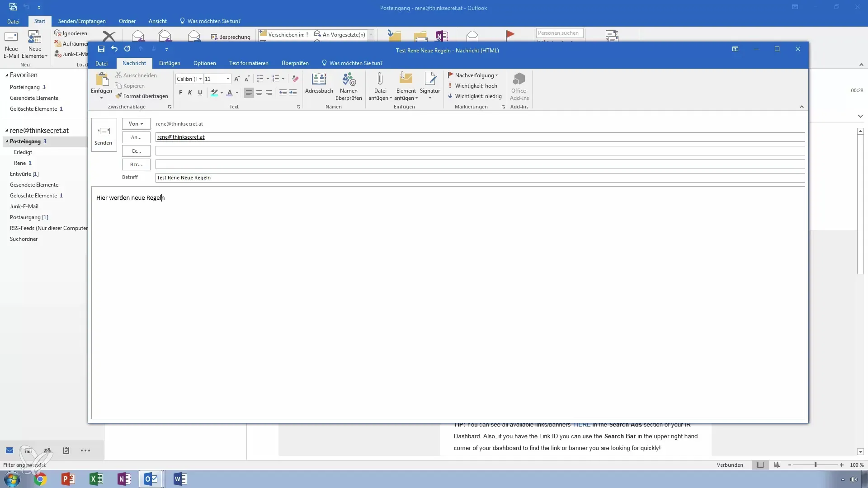This screenshot has width=868, height=488.
Task: Click the redo icon in quick access toolbar
Action: coord(127,49)
